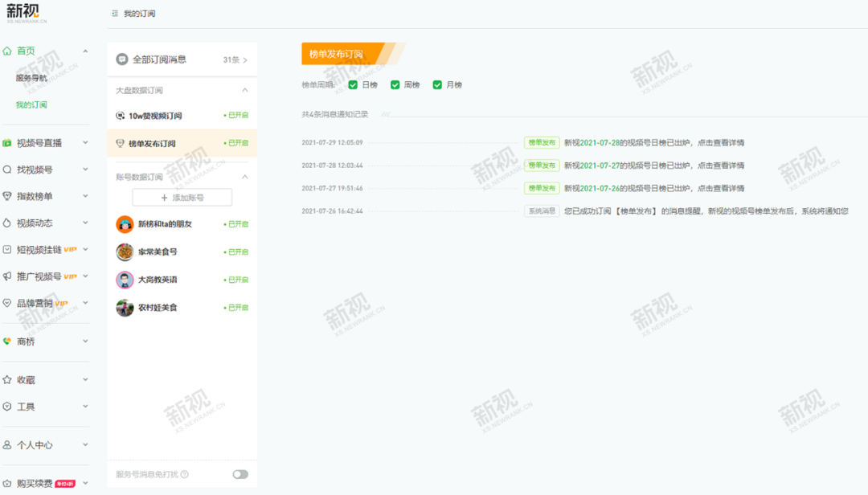The width and height of the screenshot is (868, 495).
Task: Open 视频号直播 from the sidebar icon
Action: pyautogui.click(x=6, y=142)
